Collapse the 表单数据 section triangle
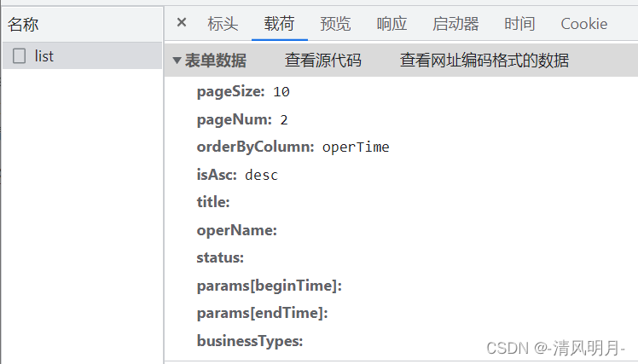 pos(177,61)
